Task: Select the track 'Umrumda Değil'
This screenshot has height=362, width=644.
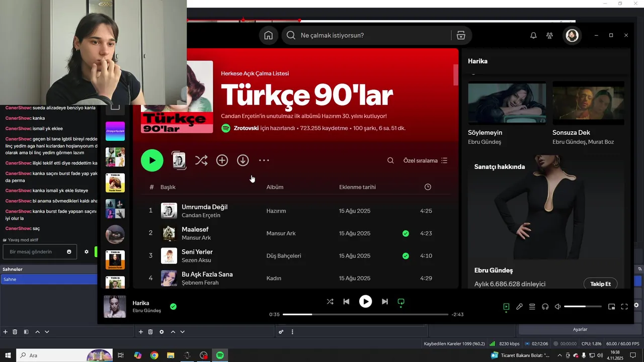Action: (204, 207)
